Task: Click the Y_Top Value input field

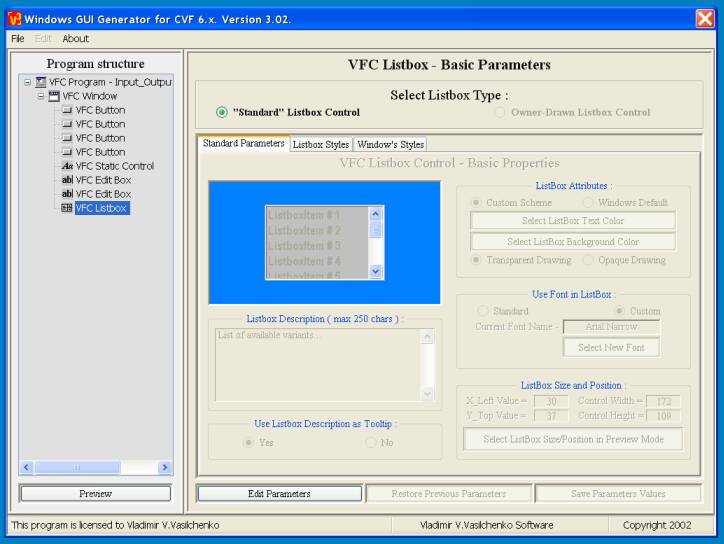Action: 551,416
